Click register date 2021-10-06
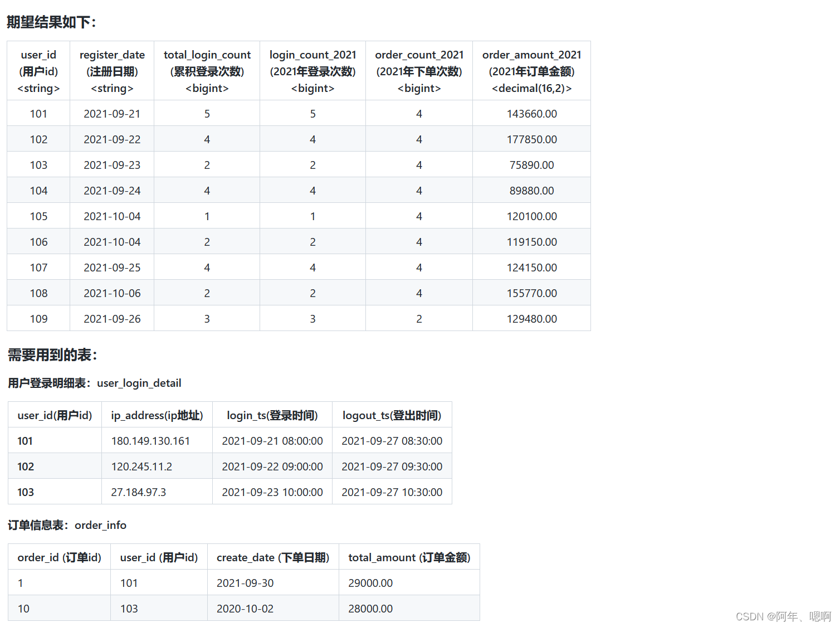The image size is (840, 627). click(112, 293)
